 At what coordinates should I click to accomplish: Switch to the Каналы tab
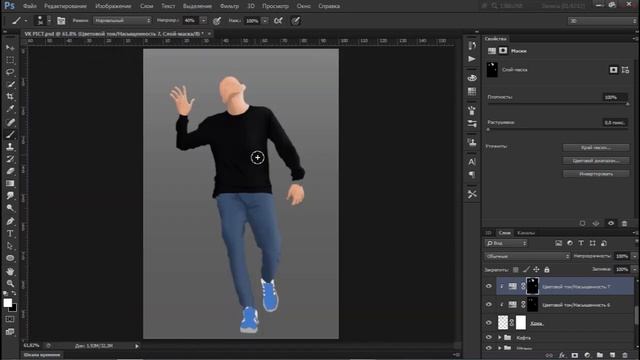[526, 233]
